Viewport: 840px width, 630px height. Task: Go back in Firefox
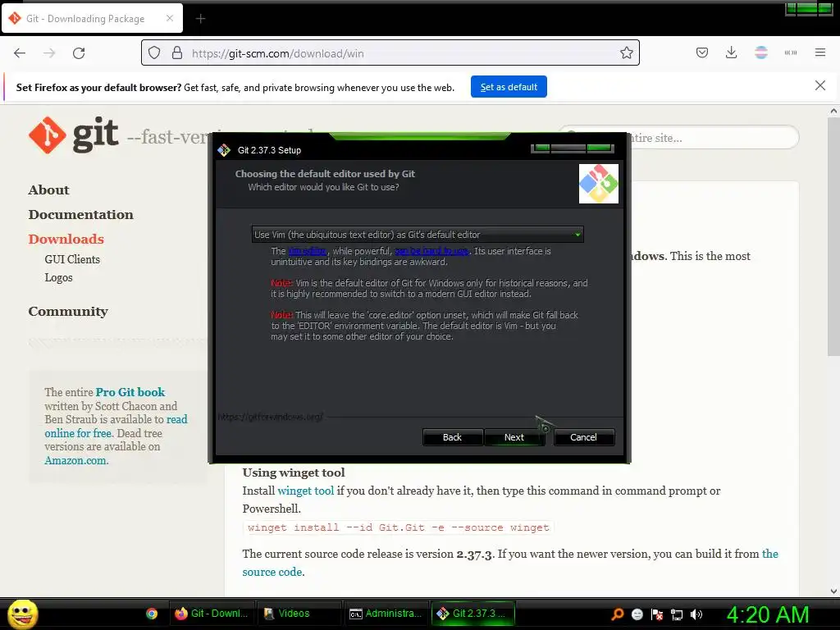coord(20,53)
